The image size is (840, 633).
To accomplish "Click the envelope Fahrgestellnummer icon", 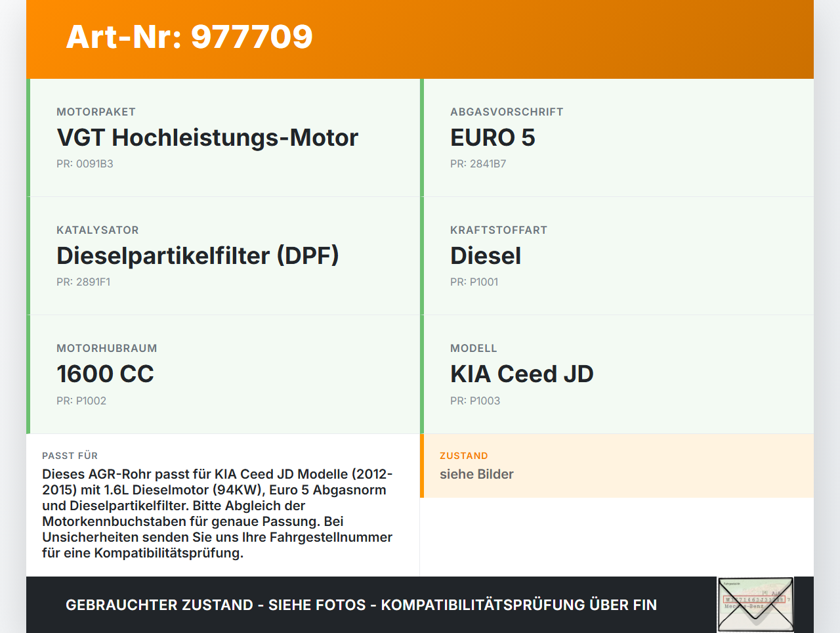I will [x=755, y=603].
